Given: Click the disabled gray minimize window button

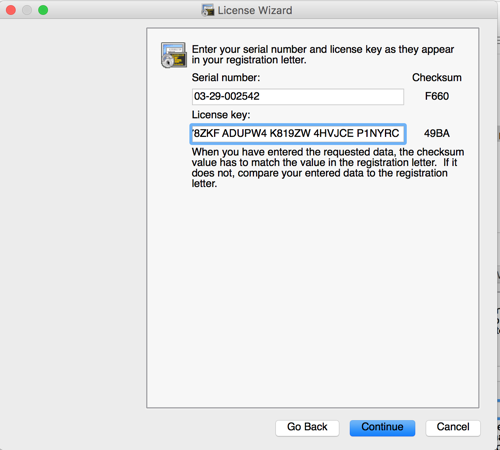Looking at the screenshot, I should point(27,10).
